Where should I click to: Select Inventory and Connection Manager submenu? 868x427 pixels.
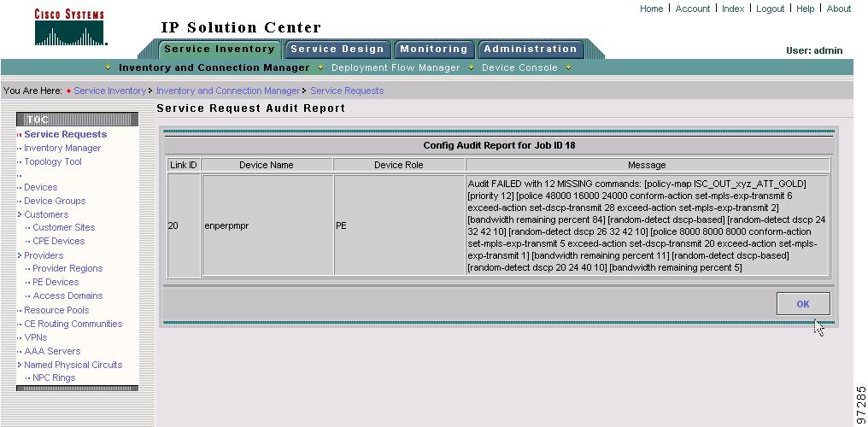point(214,67)
